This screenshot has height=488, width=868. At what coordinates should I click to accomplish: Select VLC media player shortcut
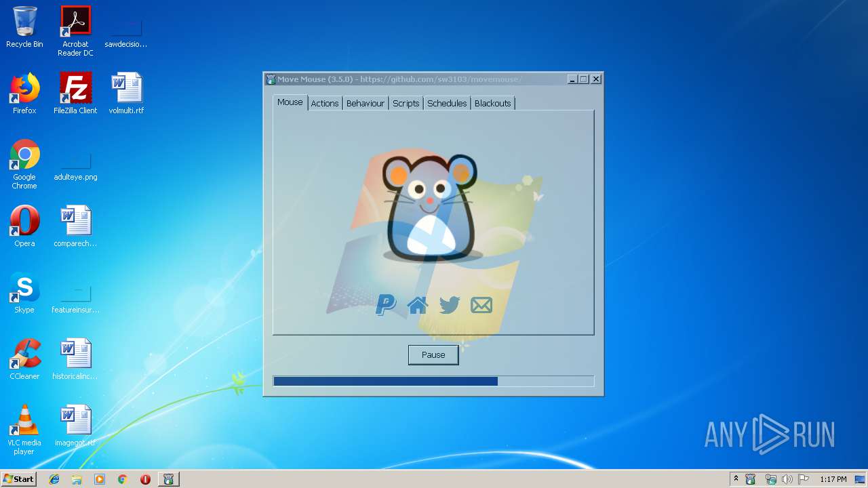(x=24, y=430)
